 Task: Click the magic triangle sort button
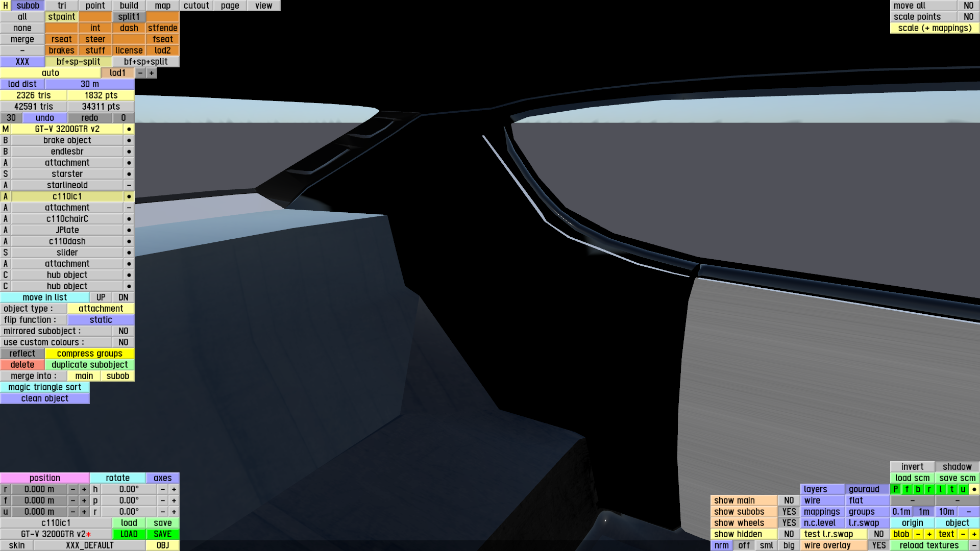(x=45, y=387)
